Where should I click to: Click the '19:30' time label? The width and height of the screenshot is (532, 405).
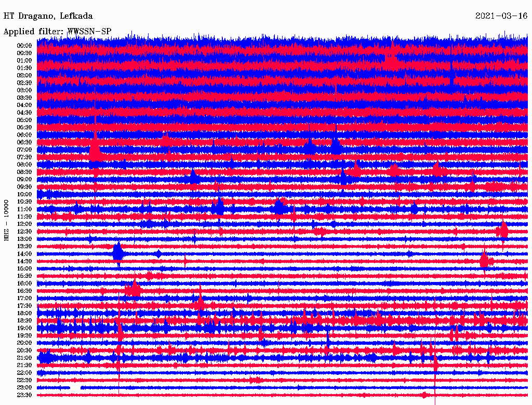24,336
